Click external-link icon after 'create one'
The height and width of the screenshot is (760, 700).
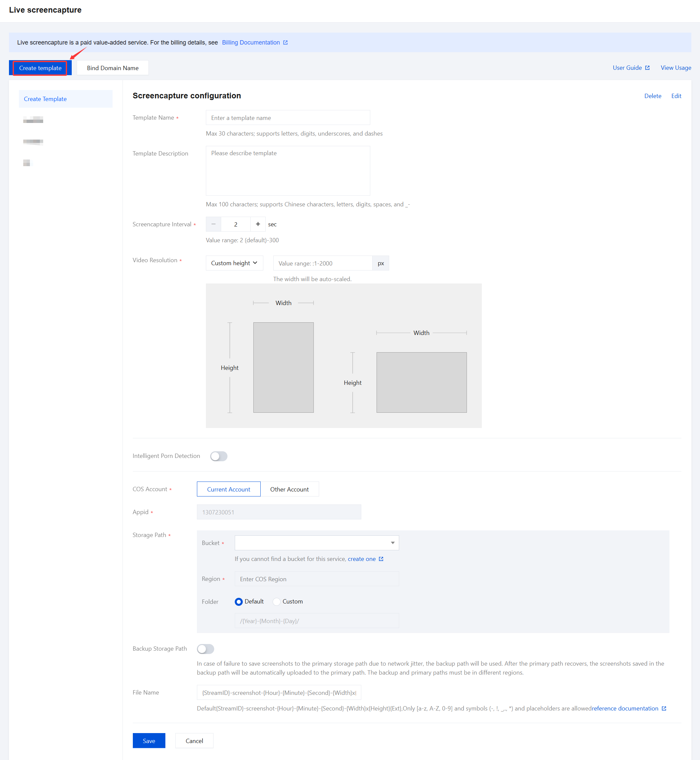tap(381, 559)
